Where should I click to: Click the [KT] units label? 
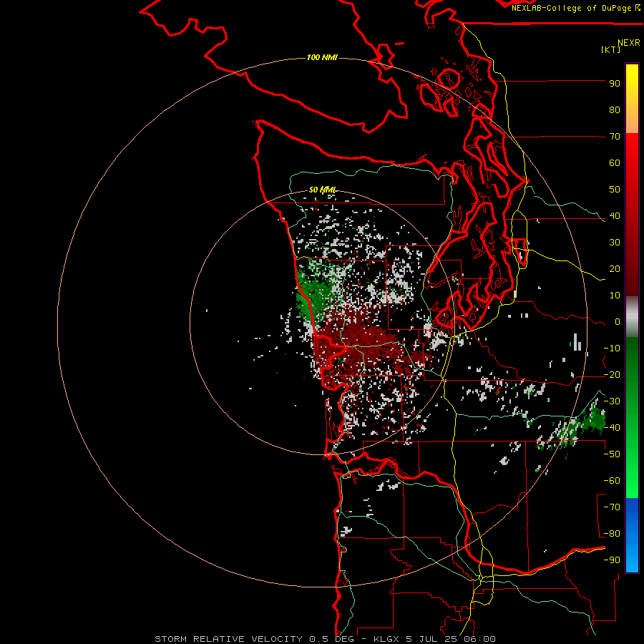tap(610, 49)
